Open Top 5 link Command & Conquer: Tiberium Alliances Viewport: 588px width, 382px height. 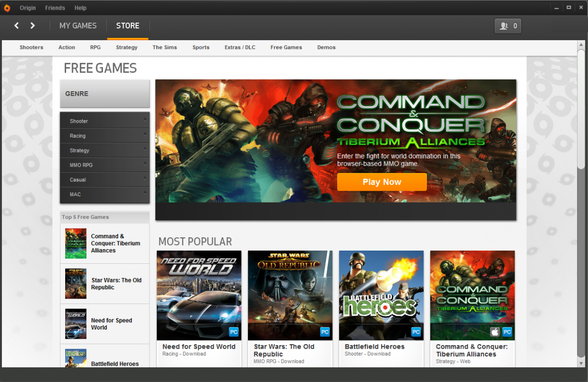tap(116, 243)
